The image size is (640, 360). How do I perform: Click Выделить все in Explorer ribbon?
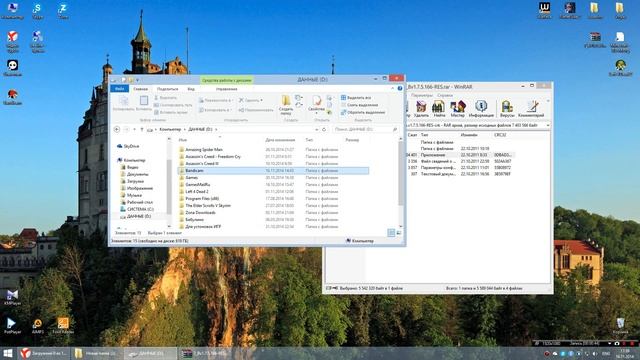pyautogui.click(x=356, y=98)
